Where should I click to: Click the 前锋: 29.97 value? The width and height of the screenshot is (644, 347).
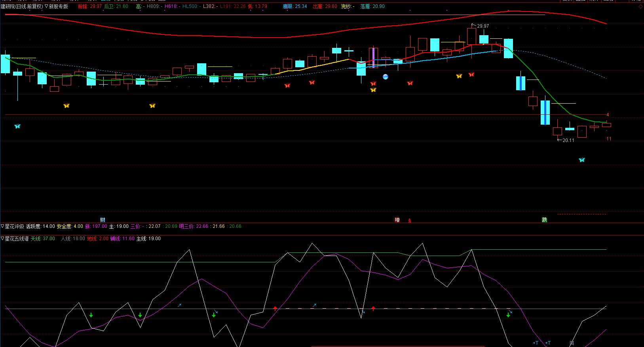click(90, 6)
